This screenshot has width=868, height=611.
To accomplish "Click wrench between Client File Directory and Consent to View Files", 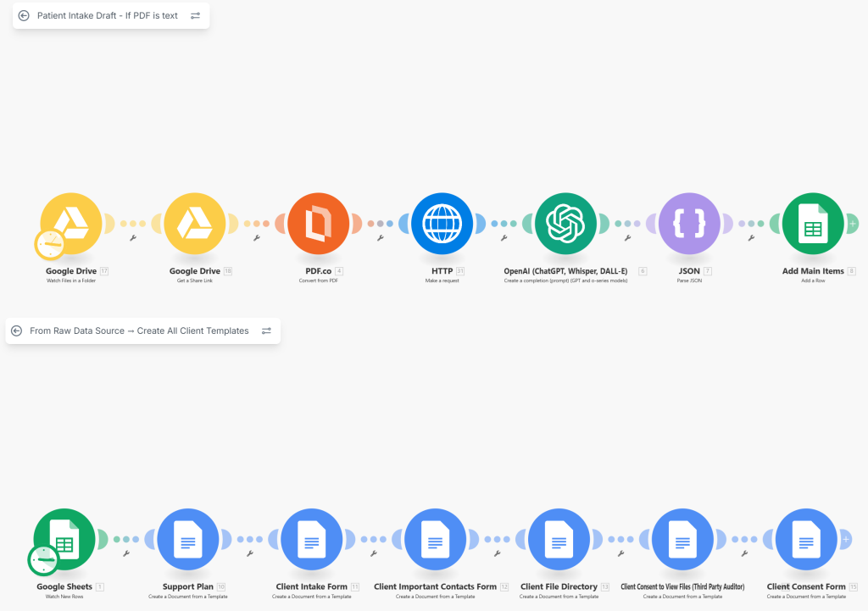I will pyautogui.click(x=621, y=553).
